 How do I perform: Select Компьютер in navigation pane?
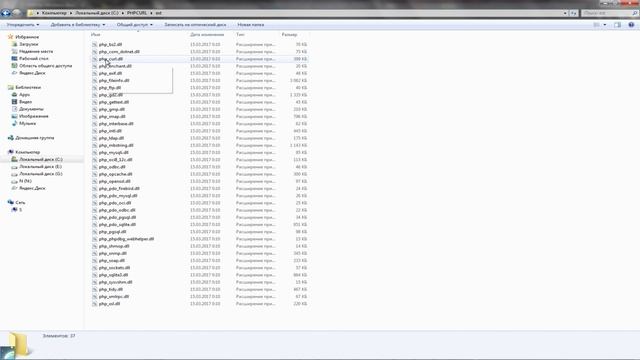(27, 152)
